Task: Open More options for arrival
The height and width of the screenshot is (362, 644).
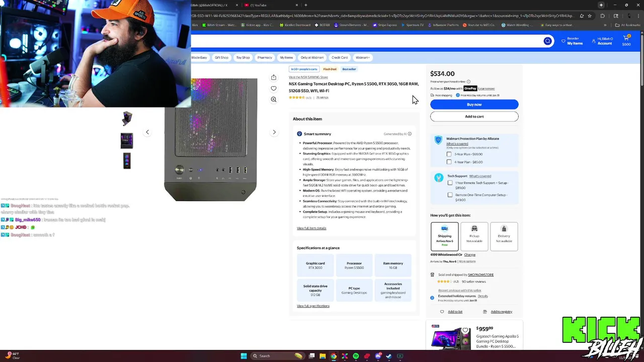Action: [x=467, y=261]
